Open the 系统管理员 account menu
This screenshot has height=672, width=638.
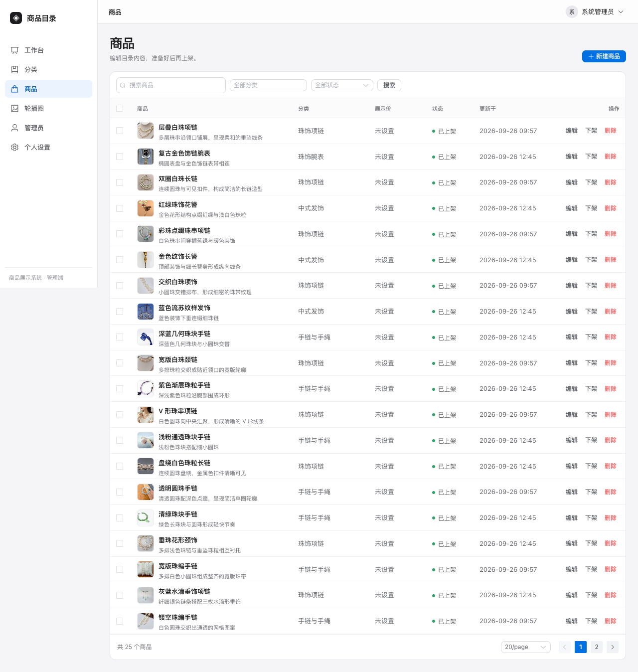coord(595,12)
